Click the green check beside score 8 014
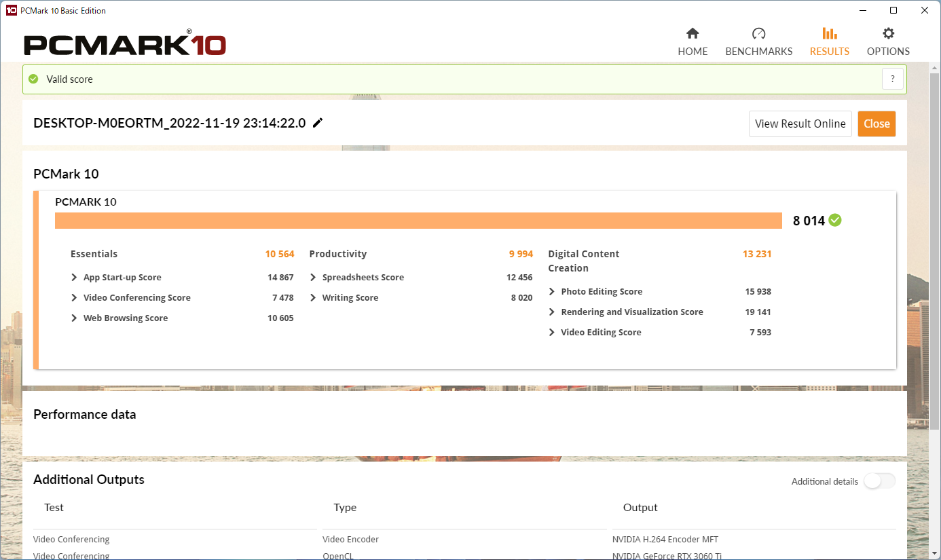The height and width of the screenshot is (560, 941). coord(835,220)
